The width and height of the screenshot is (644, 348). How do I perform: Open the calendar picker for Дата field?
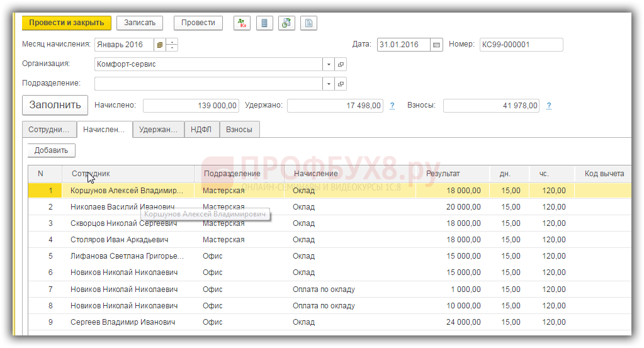pos(437,45)
